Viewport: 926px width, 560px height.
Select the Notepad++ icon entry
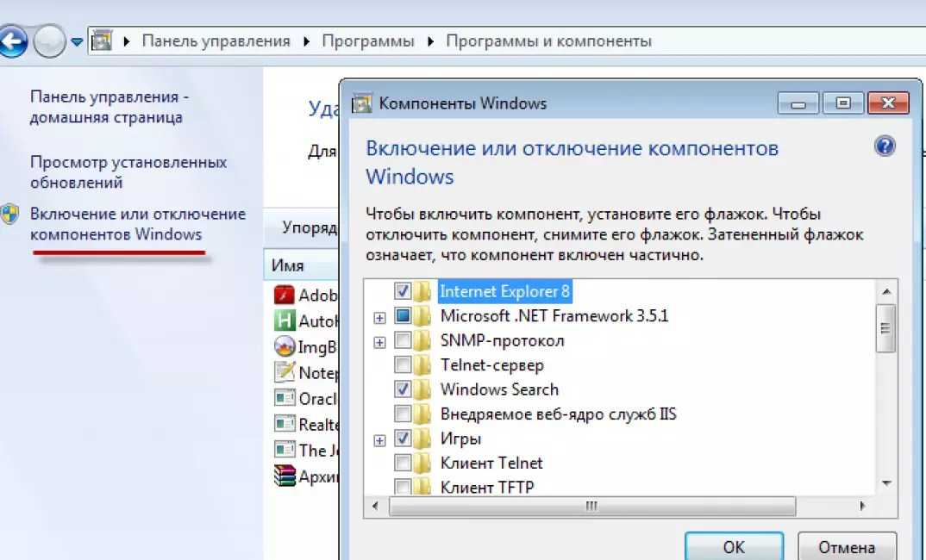click(284, 372)
